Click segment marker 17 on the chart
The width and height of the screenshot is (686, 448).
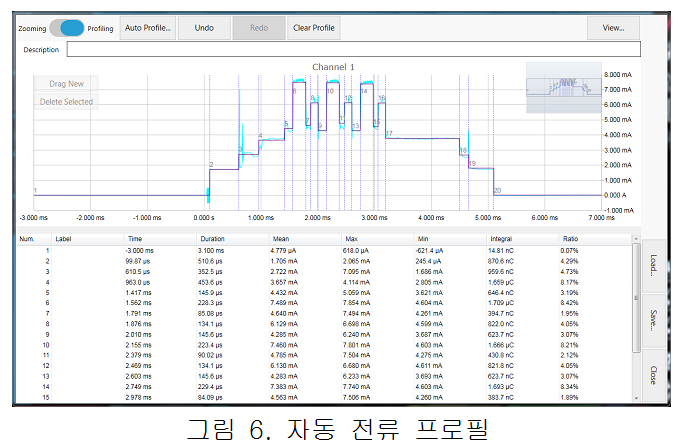(389, 133)
